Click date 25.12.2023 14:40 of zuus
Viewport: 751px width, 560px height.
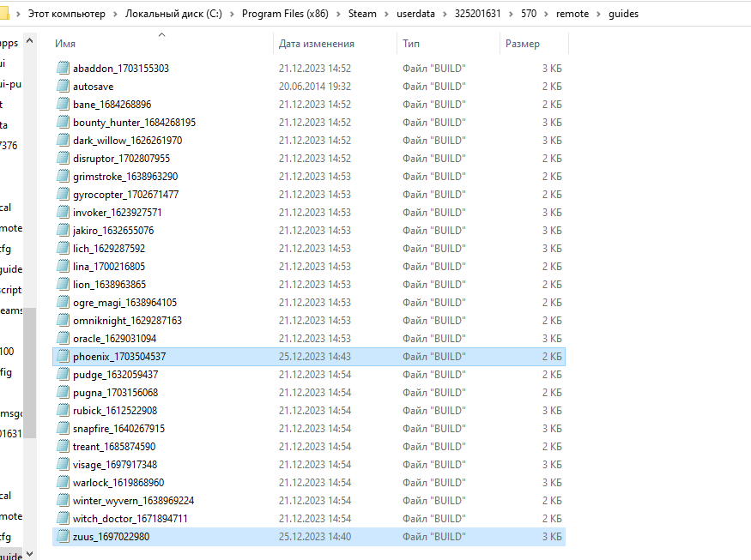click(x=315, y=537)
